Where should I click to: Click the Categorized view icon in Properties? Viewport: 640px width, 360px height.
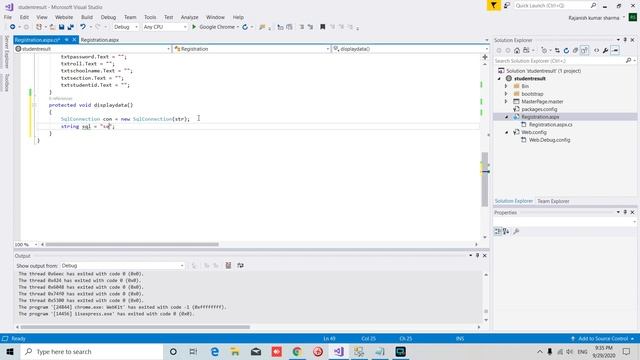(498, 231)
